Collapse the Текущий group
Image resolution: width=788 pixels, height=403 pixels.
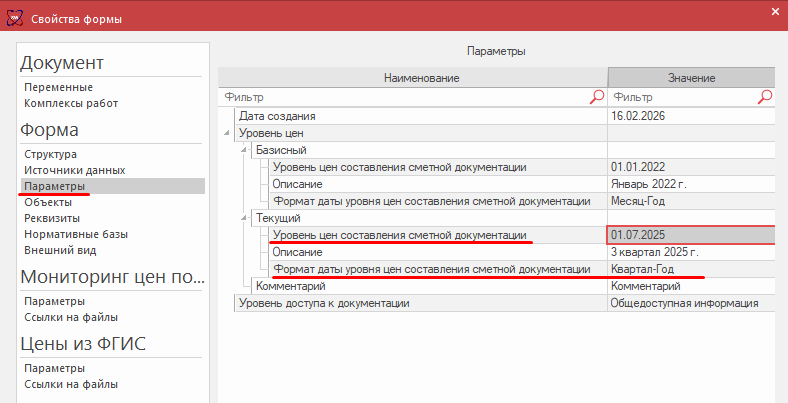pyautogui.click(x=243, y=218)
